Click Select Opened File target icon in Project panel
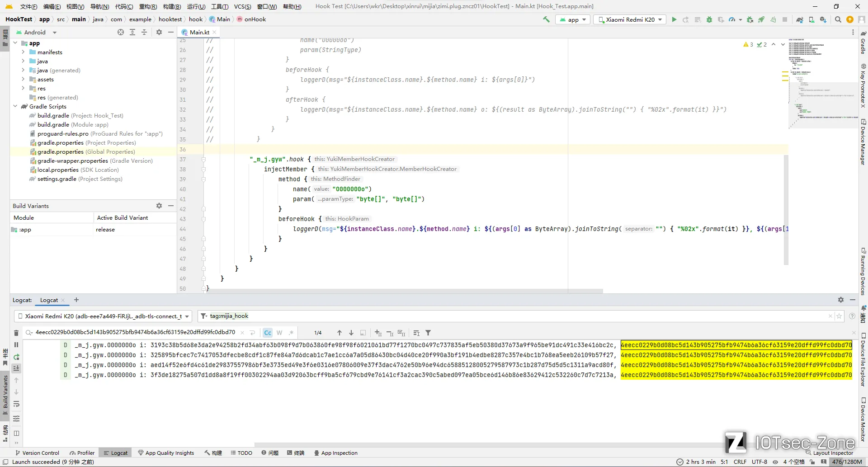868x467 pixels. (x=121, y=32)
